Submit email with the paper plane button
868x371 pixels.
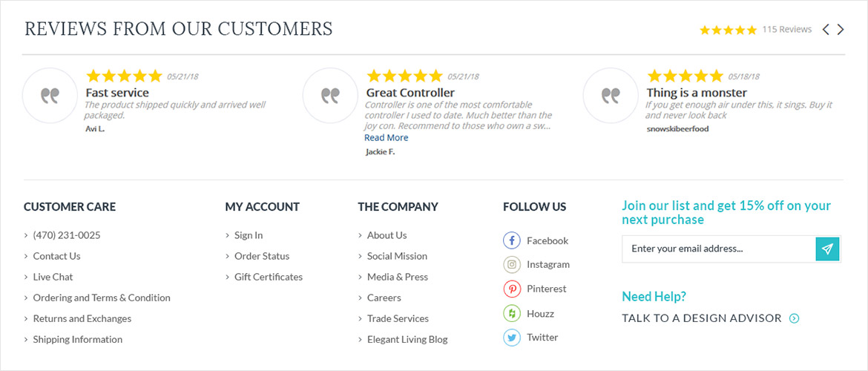[x=828, y=249]
